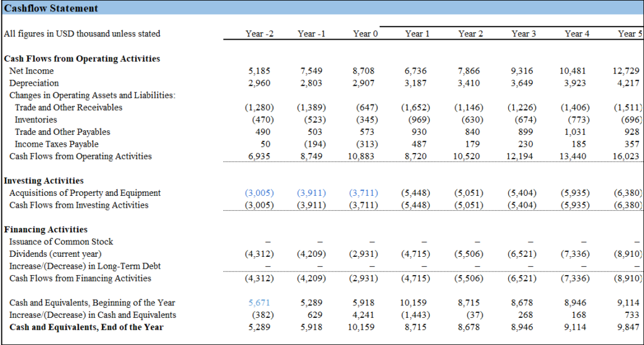Select Depreciation cell for Year -2
Image resolution: width=644 pixels, height=345 pixels.
(x=260, y=83)
